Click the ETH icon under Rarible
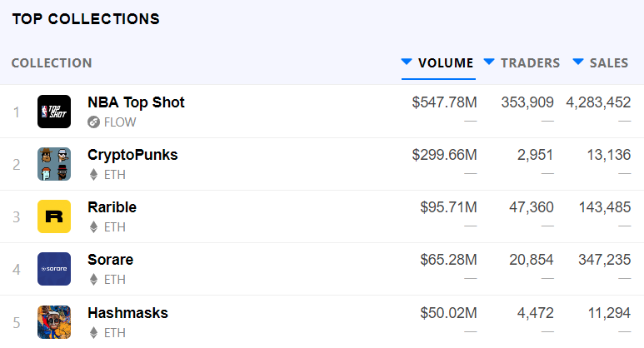 (94, 227)
